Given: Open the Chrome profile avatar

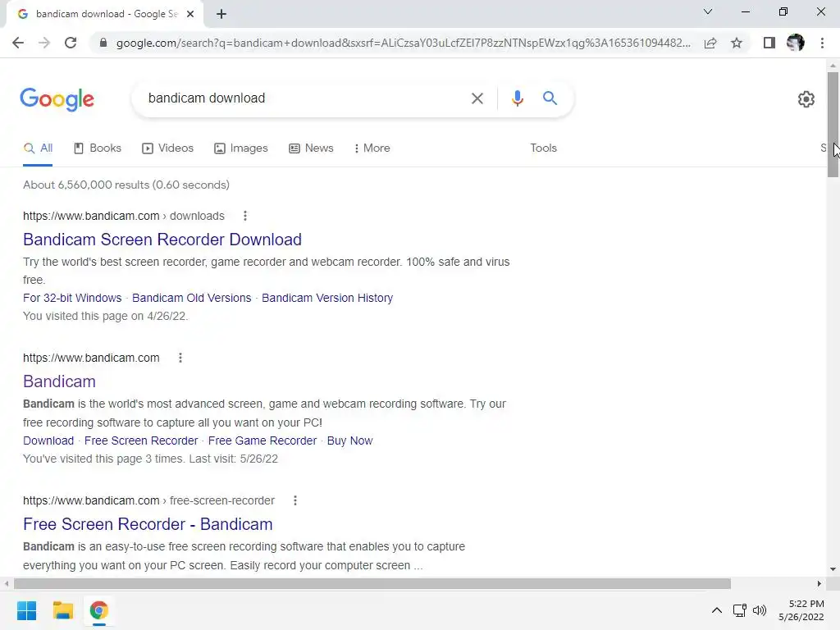Looking at the screenshot, I should click(796, 43).
